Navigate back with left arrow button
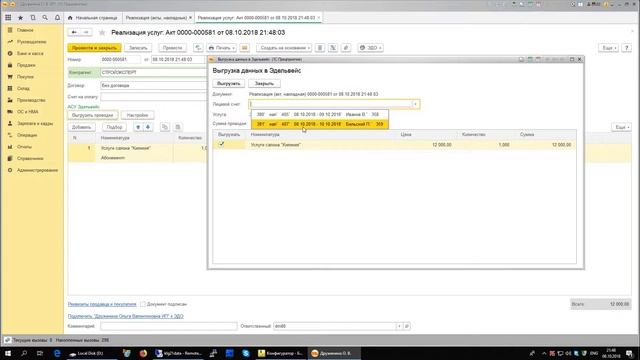Viewport: 640px width, 360px height. pyautogui.click(x=74, y=32)
